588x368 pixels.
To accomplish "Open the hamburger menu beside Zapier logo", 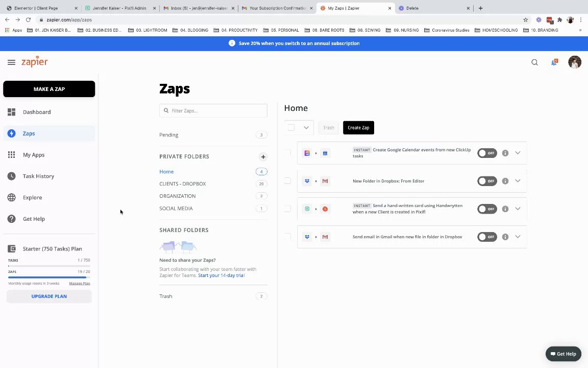I will (x=11, y=62).
